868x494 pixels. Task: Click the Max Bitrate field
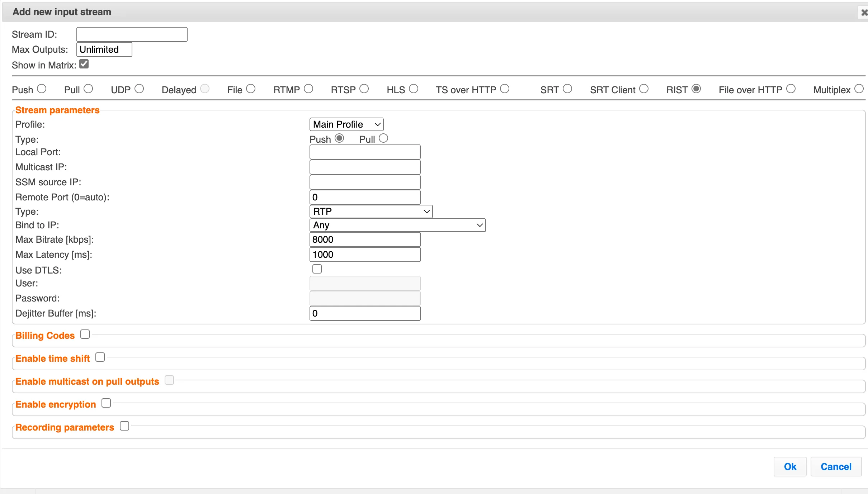tap(365, 239)
